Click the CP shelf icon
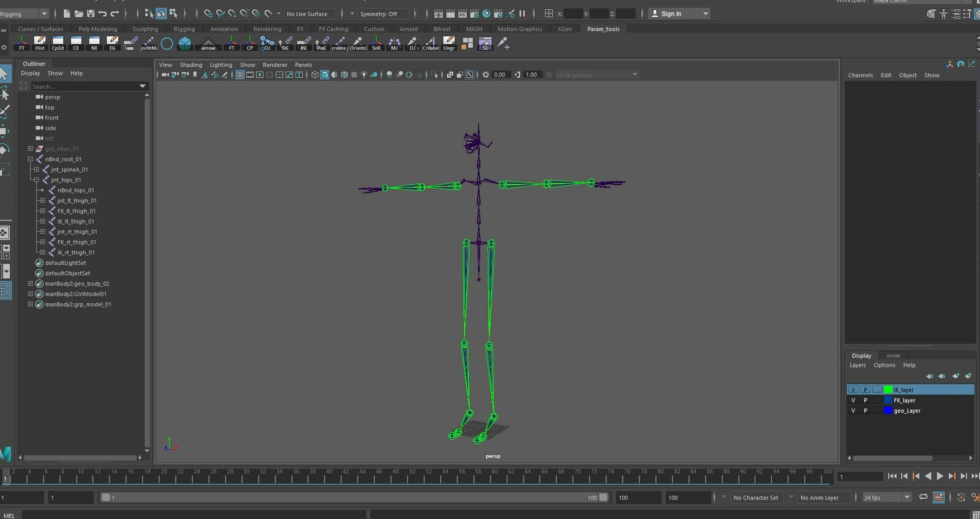980x519 pixels. tap(250, 43)
